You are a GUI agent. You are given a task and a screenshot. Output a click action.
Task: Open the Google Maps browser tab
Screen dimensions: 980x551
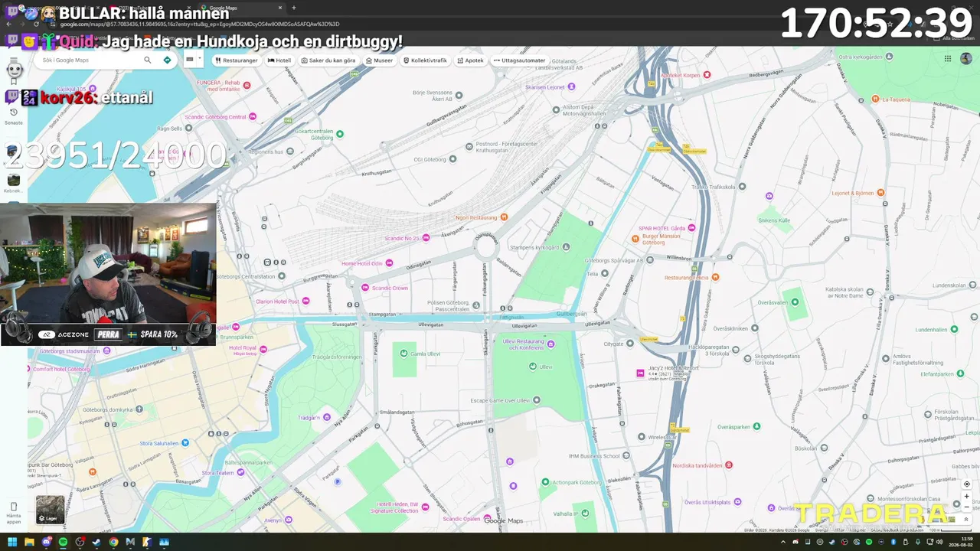[240, 8]
